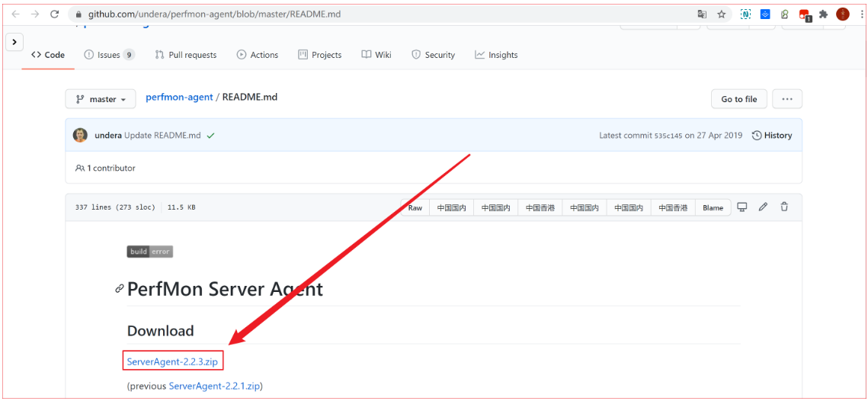View the Insights tab
Viewport: 868px width, 401px height.
[x=496, y=55]
